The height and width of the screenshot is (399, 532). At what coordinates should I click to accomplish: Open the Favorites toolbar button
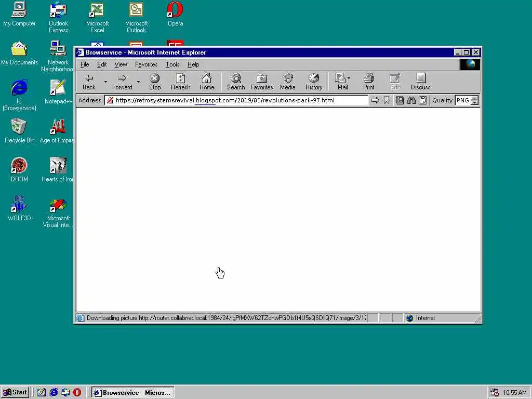[x=262, y=82]
